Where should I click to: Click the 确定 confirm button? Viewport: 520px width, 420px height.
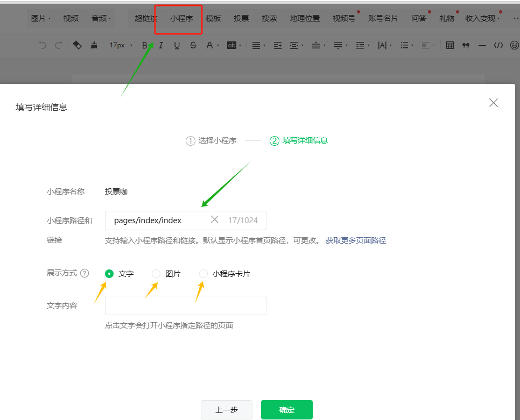[287, 410]
